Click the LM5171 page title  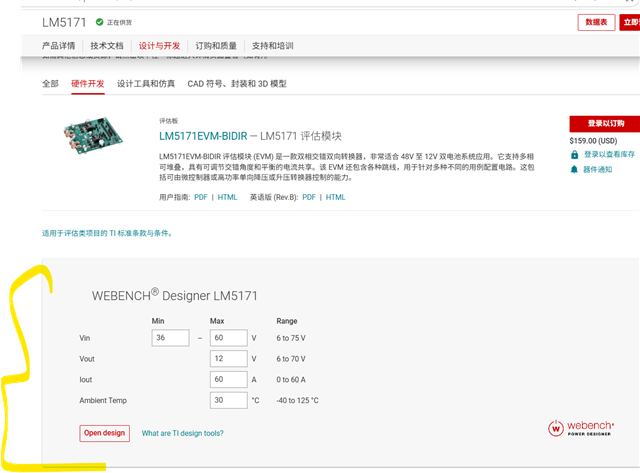pyautogui.click(x=64, y=22)
